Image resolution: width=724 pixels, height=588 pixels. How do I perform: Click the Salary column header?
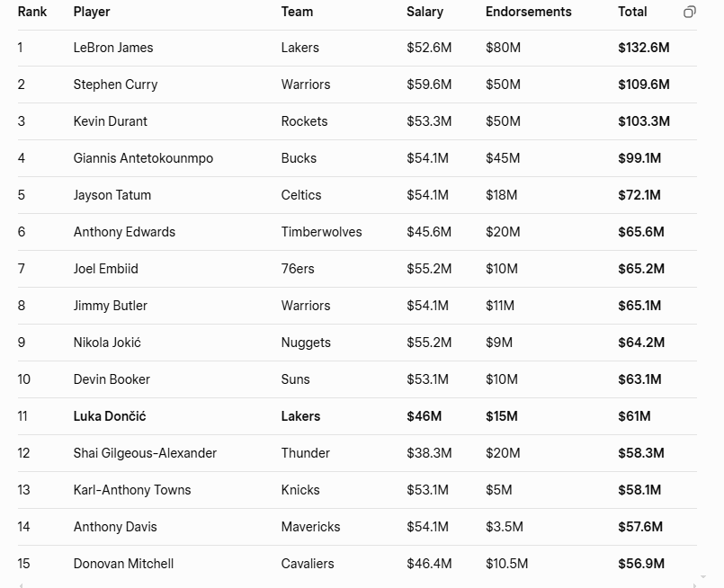[425, 12]
